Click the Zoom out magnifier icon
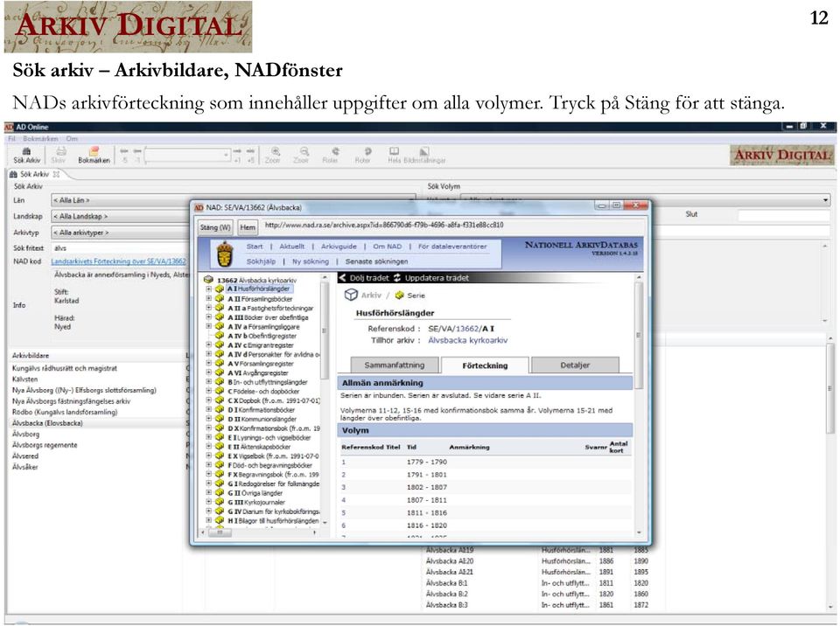Viewport: 840px width, 626px height. point(304,151)
